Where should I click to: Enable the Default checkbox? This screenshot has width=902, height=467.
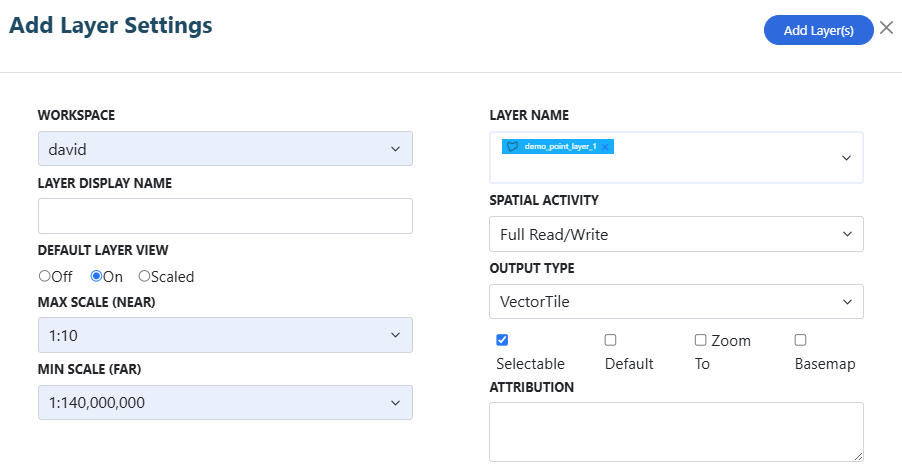[x=610, y=340]
